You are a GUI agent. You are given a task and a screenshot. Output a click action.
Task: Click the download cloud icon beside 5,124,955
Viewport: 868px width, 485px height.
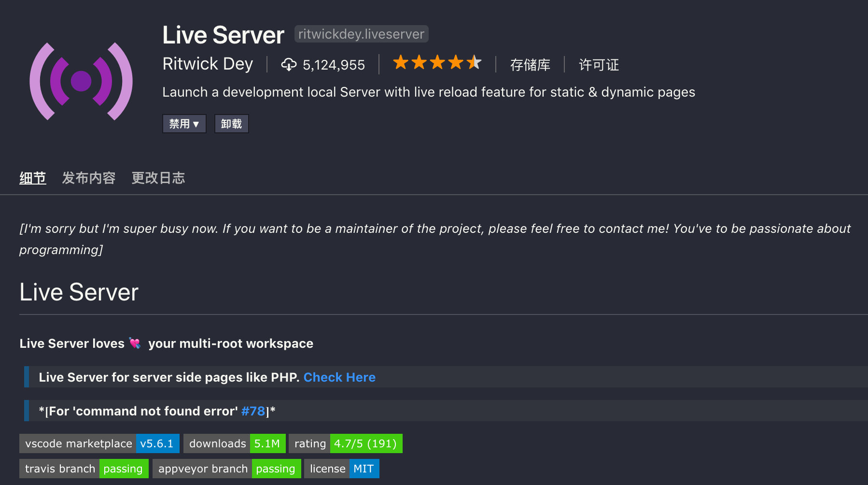coord(289,64)
